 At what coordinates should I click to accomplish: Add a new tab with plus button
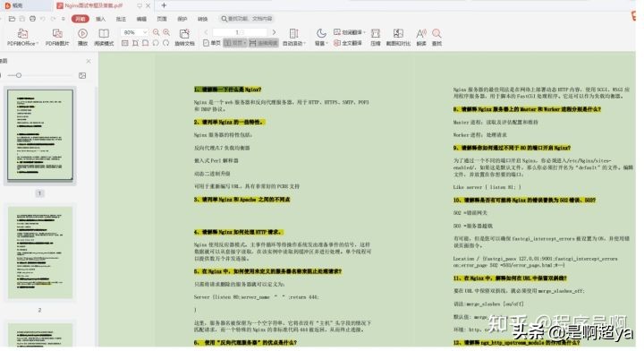[x=164, y=5]
